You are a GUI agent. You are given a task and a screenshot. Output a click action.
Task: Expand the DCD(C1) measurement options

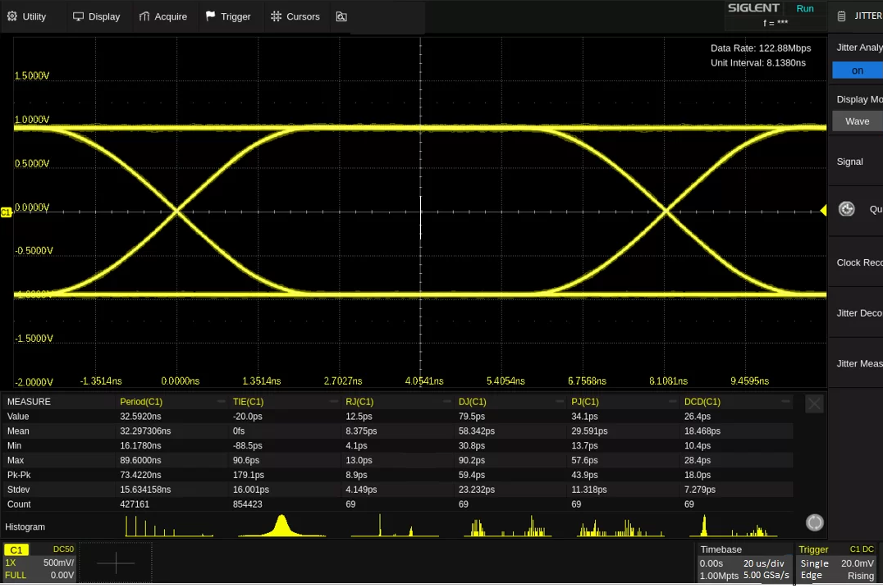pos(786,402)
